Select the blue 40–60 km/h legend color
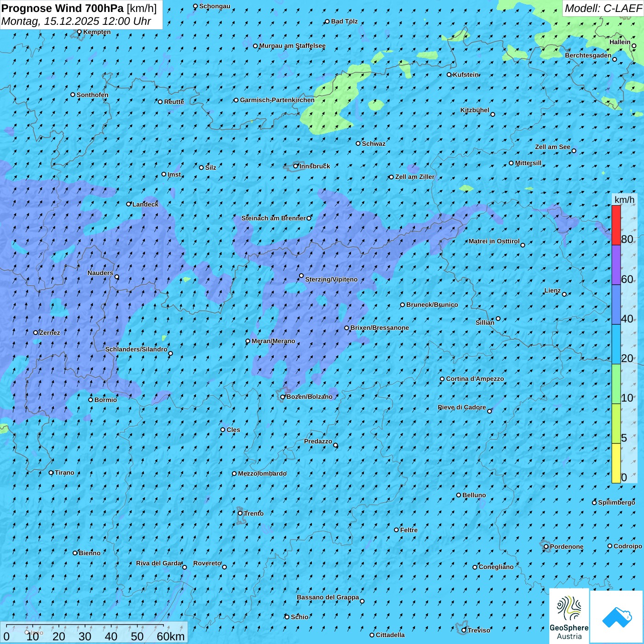 click(x=616, y=305)
